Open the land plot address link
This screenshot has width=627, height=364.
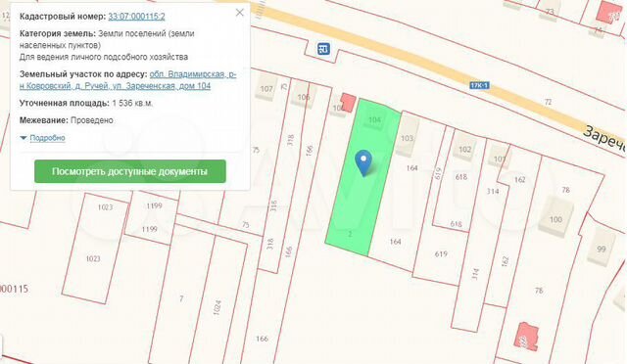(x=128, y=80)
